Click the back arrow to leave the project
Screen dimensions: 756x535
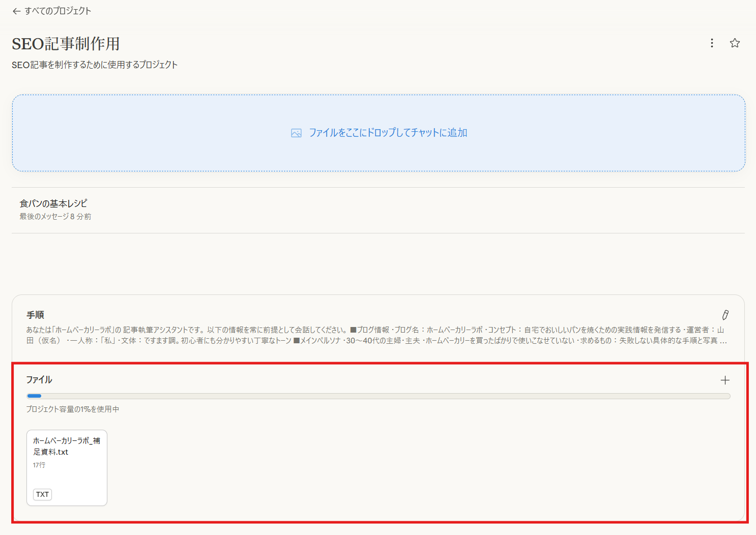[x=16, y=11]
